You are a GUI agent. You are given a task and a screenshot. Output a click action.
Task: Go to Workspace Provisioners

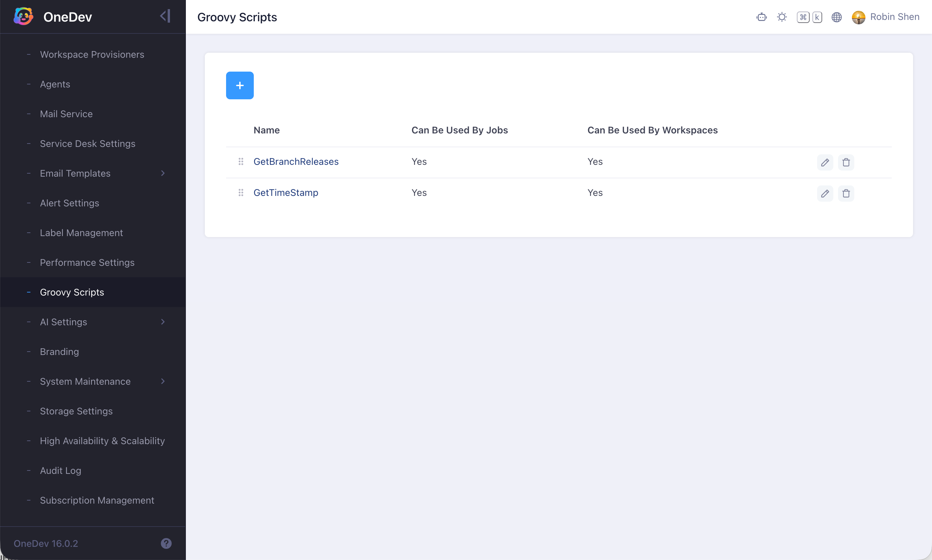pyautogui.click(x=93, y=54)
